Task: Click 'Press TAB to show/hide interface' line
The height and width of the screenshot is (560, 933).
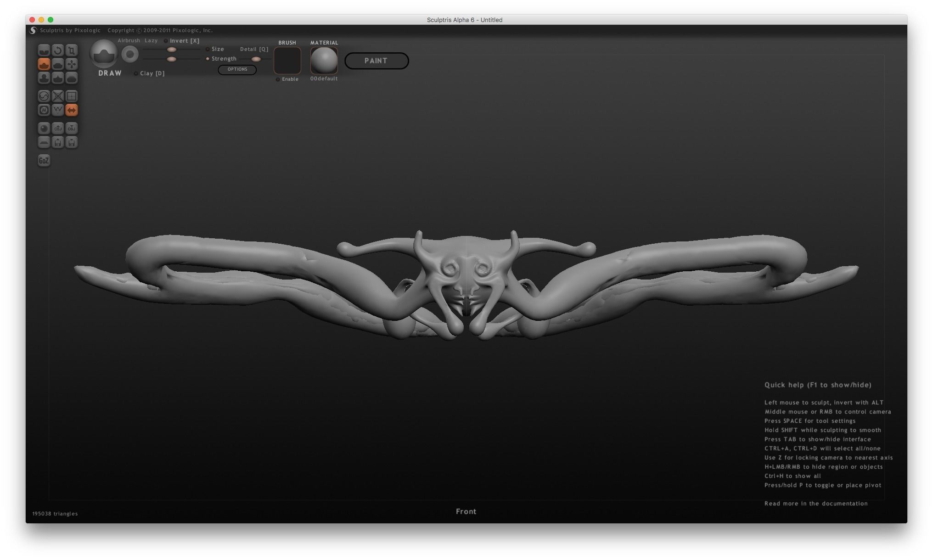Action: pyautogui.click(x=817, y=439)
